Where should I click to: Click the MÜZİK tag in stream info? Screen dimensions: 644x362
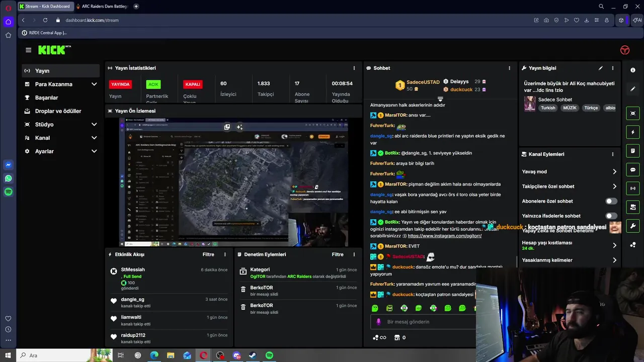[570, 108]
